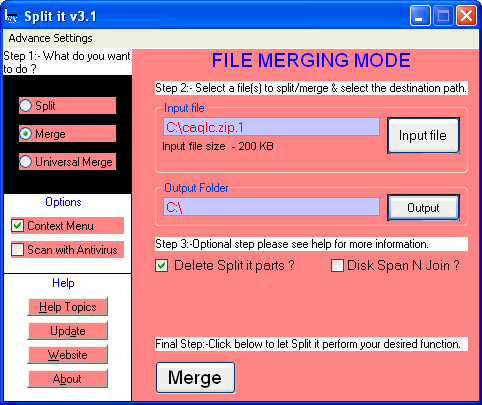This screenshot has width=482, height=405.
Task: Toggle the Context Menu checkbox
Action: point(17,226)
